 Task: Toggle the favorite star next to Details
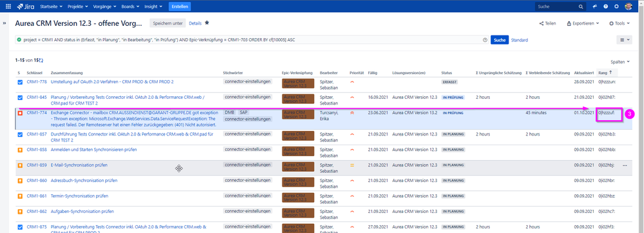(207, 23)
